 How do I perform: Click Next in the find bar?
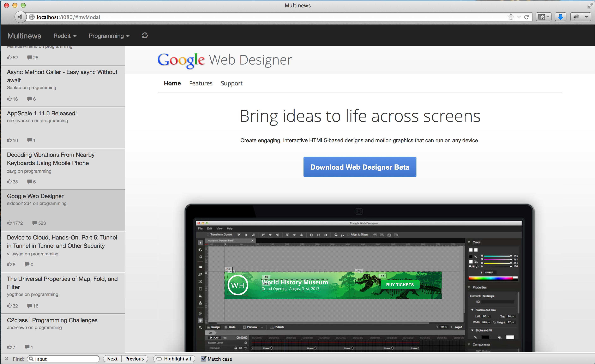coord(112,359)
